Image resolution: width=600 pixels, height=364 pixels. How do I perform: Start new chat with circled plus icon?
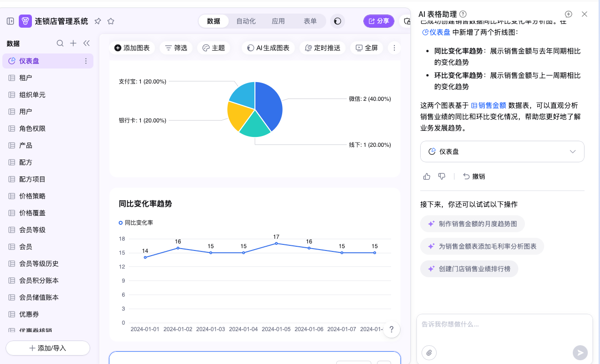(x=569, y=14)
